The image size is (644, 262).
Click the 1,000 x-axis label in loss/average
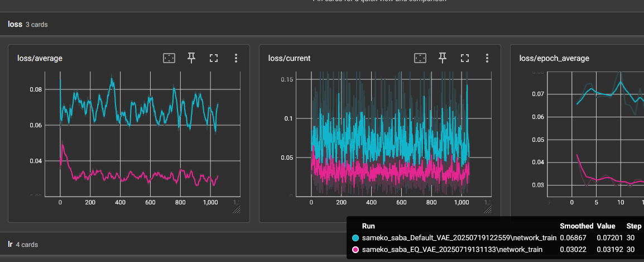[x=210, y=203]
